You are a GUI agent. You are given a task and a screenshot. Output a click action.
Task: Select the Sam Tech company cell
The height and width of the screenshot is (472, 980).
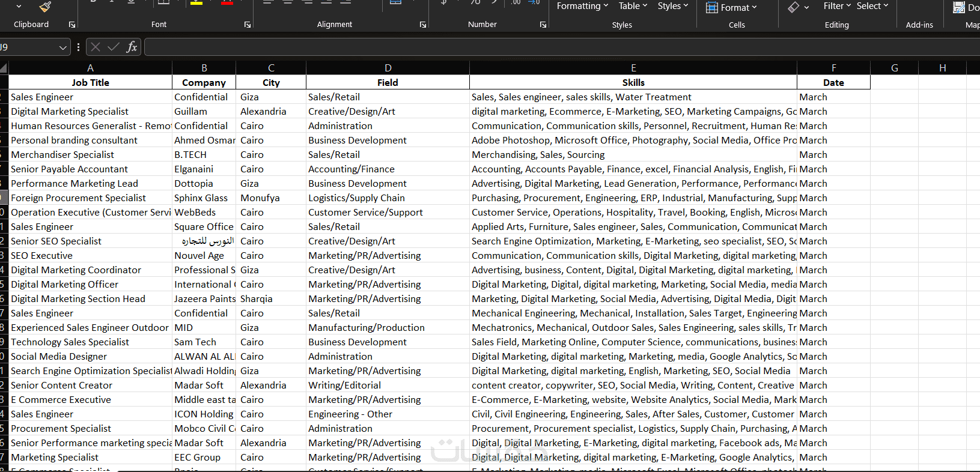[x=204, y=342]
